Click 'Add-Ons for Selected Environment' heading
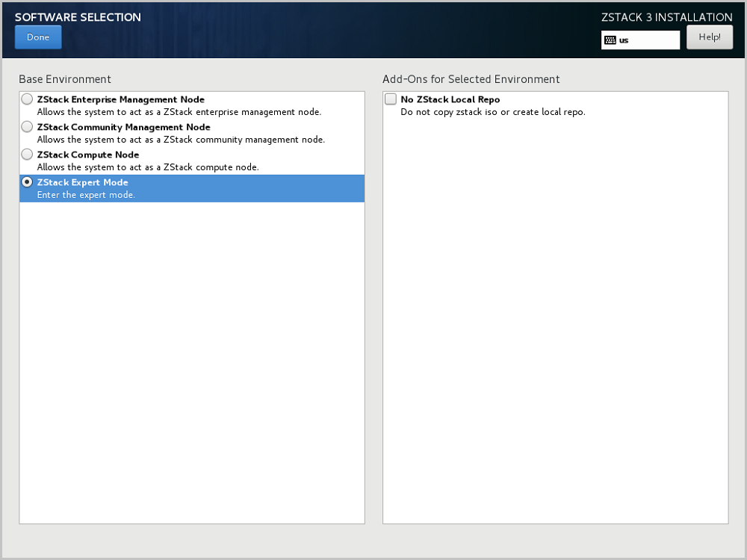Image resolution: width=747 pixels, height=560 pixels. tap(471, 79)
